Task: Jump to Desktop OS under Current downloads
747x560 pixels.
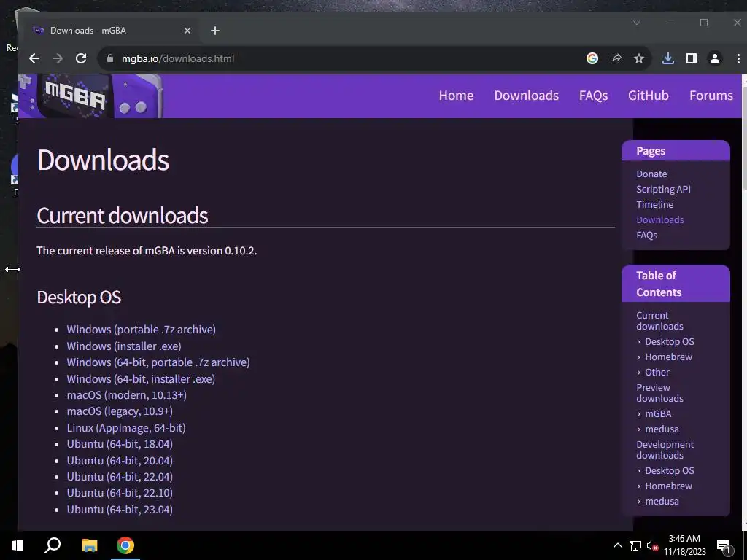Action: (x=670, y=341)
